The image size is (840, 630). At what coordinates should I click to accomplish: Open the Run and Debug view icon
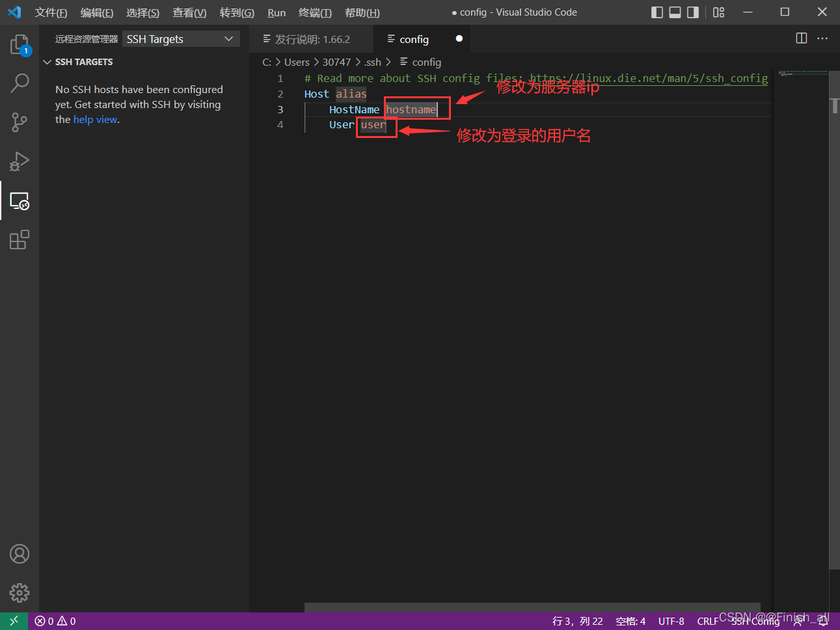coord(20,161)
